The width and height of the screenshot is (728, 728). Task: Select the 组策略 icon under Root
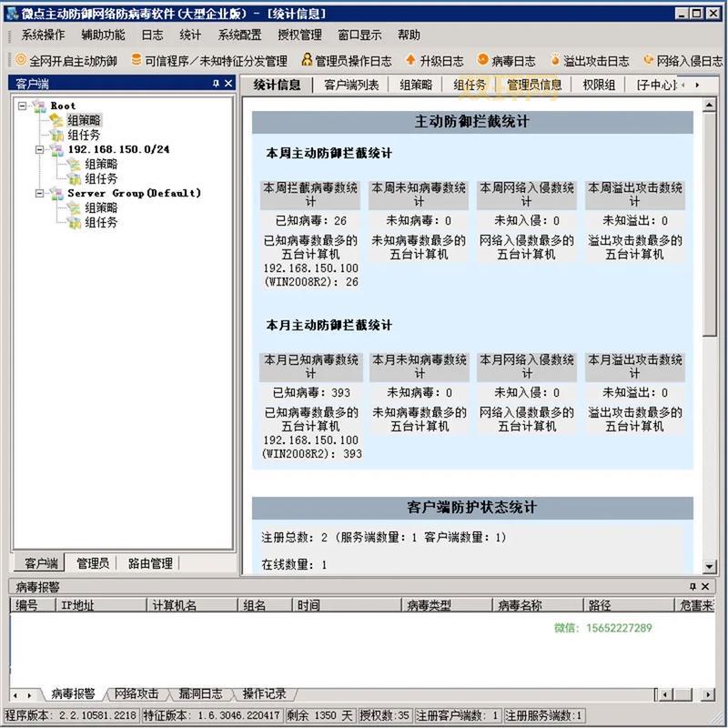click(55, 119)
